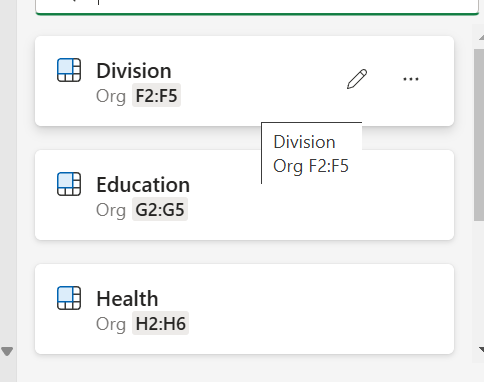Click the Division Org F2:F5 tooltip

311,153
